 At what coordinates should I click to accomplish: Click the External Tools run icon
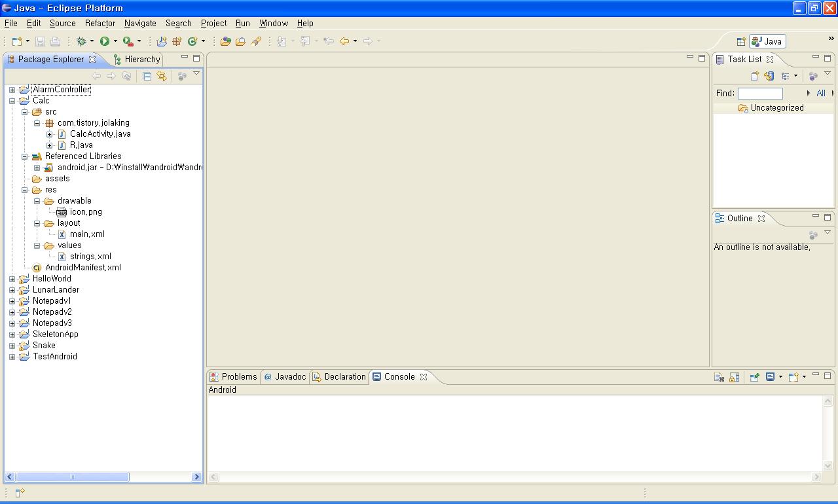(x=128, y=41)
